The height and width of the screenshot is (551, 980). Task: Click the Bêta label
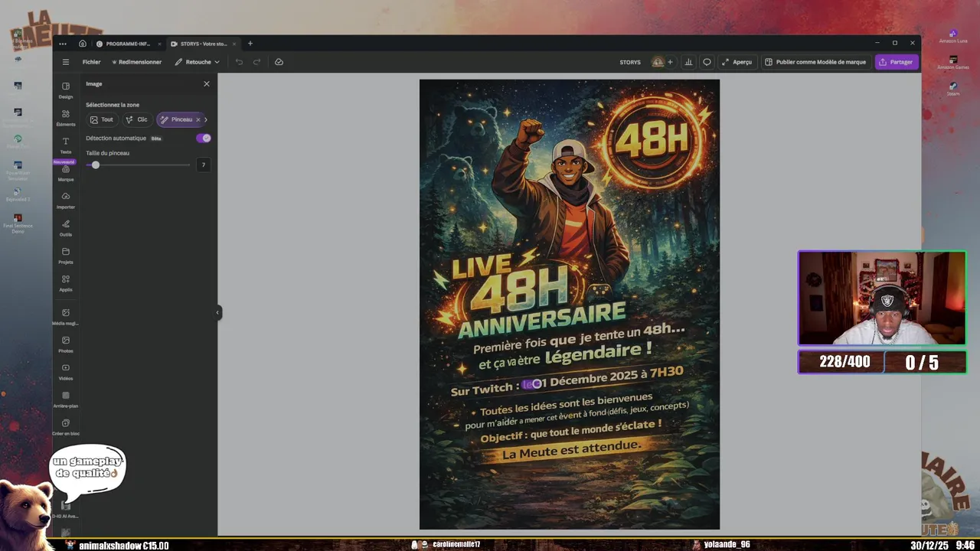156,139
